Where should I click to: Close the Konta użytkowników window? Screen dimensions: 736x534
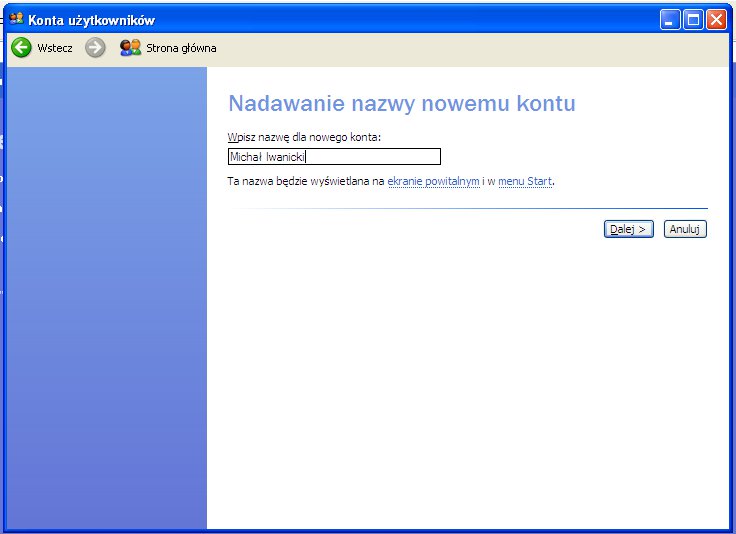click(716, 19)
